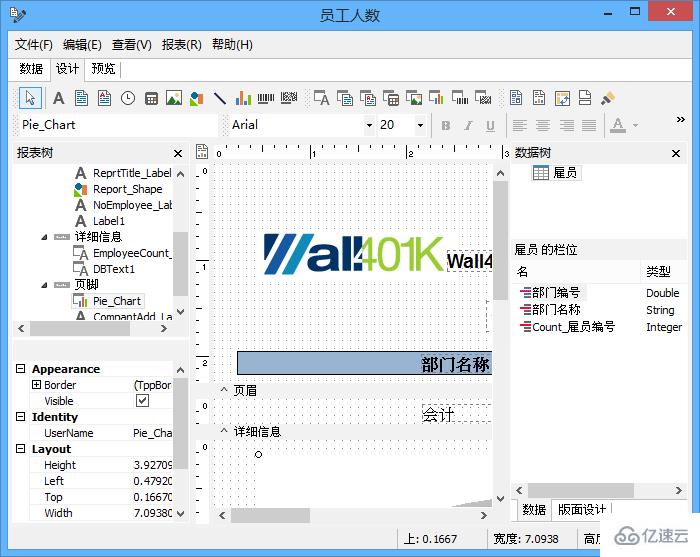This screenshot has width=700, height=557.
Task: Open the 查看(V) menu
Action: pyautogui.click(x=132, y=45)
